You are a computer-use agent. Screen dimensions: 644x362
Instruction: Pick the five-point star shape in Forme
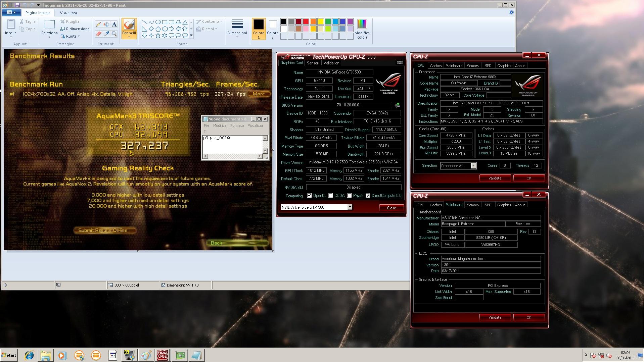[158, 35]
